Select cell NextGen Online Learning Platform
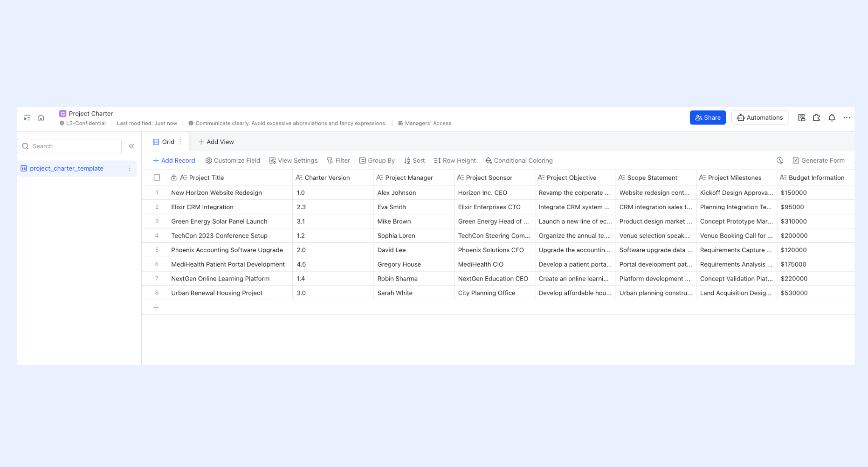This screenshot has width=868, height=467. click(x=230, y=279)
